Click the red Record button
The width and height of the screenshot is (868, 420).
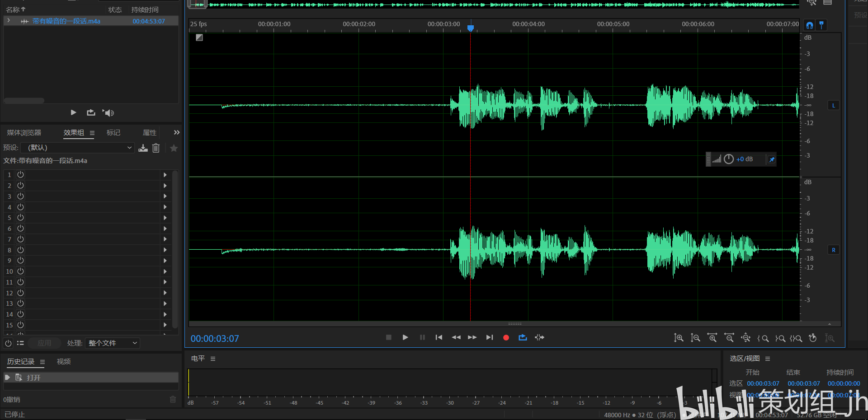point(506,338)
